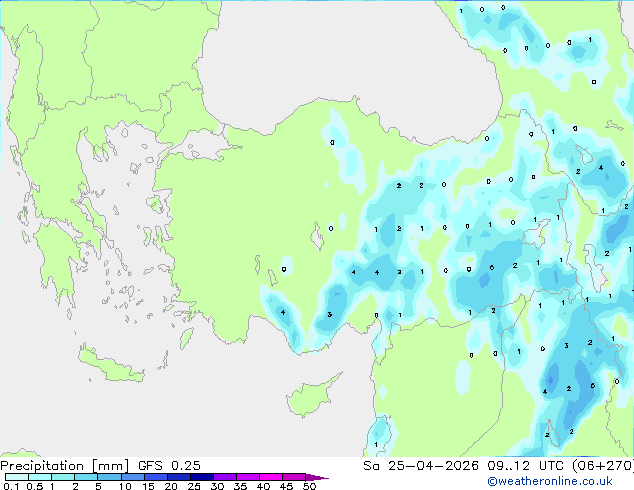Click the over-50 mm arrow tip of legend
The image size is (634, 490).
pyautogui.click(x=317, y=477)
